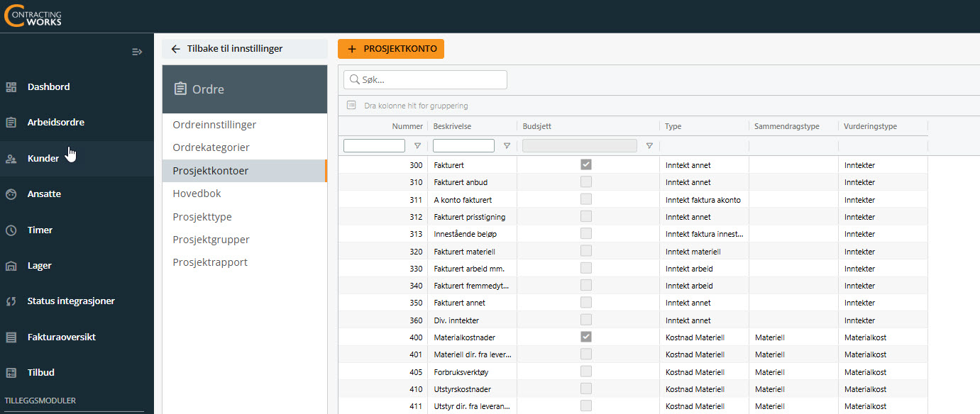Click the Ansatte face icon
Viewport: 980px width, 414px height.
11,194
